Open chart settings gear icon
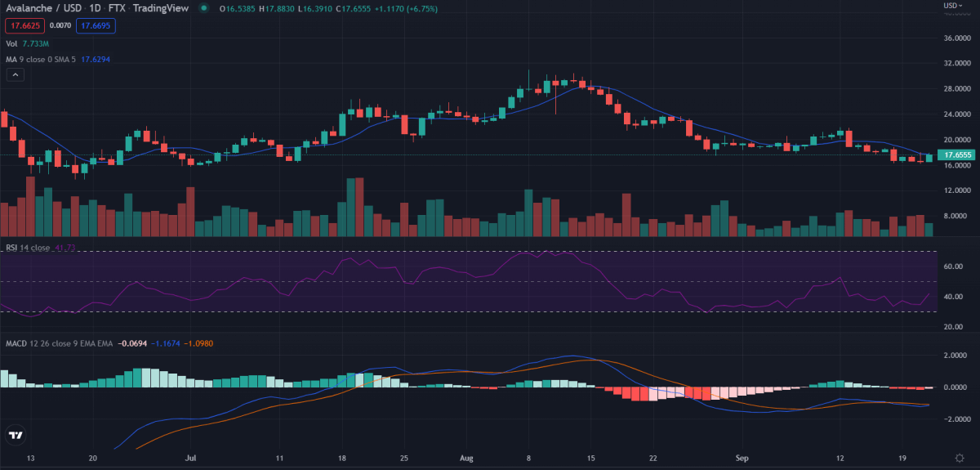 pyautogui.click(x=960, y=459)
